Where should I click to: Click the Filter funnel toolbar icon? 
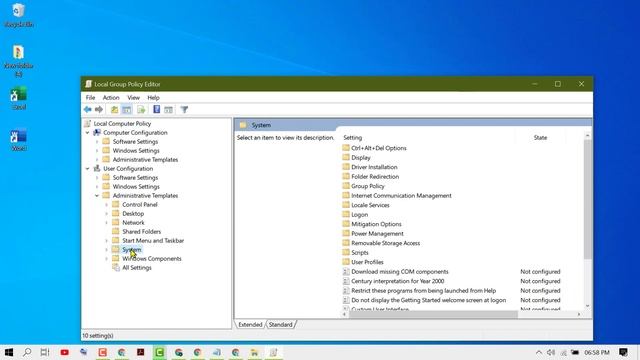coord(184,109)
